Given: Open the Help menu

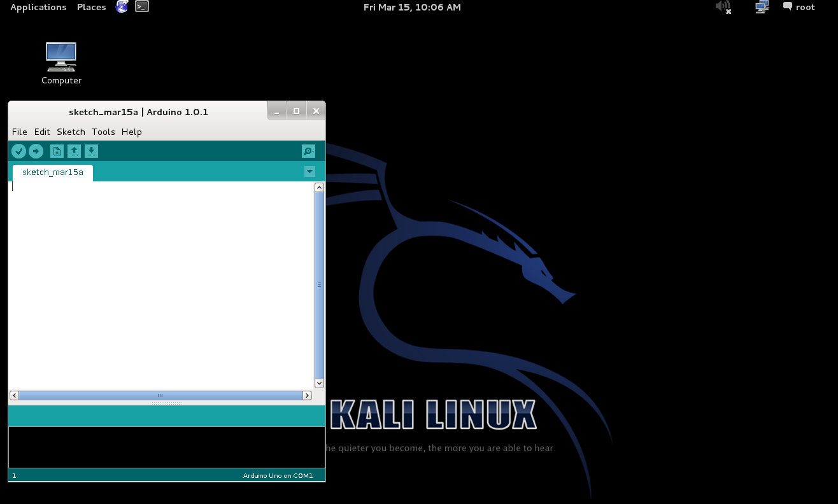Looking at the screenshot, I should pyautogui.click(x=132, y=132).
